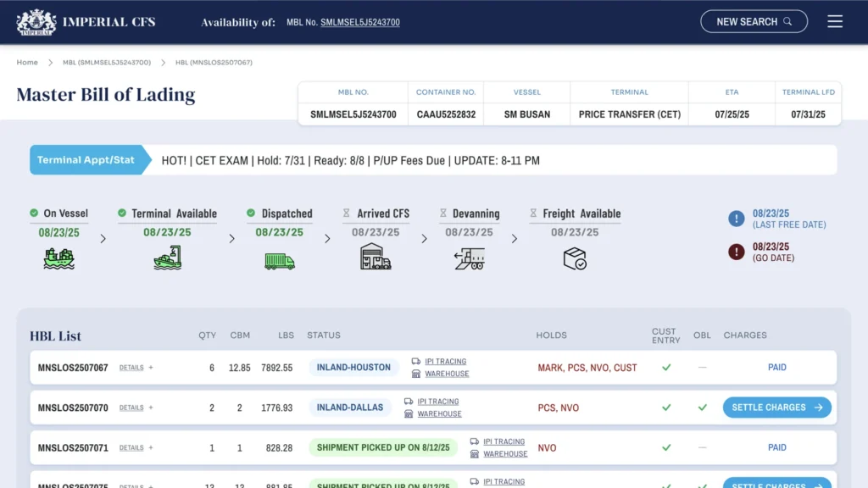The image size is (868, 488).
Task: Click the Devanning unloading icon
Action: (x=470, y=259)
